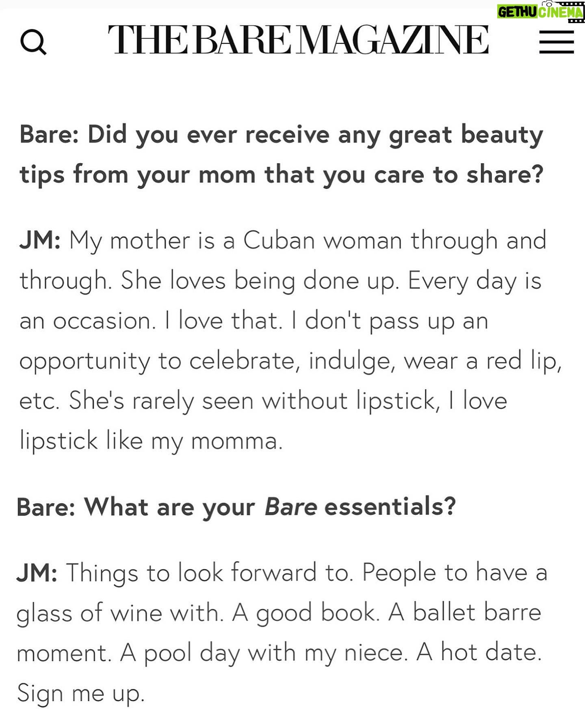The height and width of the screenshot is (728, 585).
Task: Click 'tips from your mom' question line
Action: tap(137, 175)
